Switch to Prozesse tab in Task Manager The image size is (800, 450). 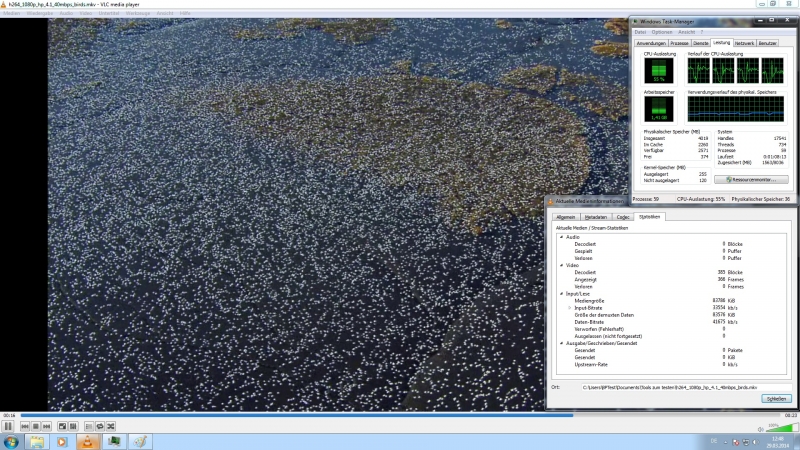point(680,43)
